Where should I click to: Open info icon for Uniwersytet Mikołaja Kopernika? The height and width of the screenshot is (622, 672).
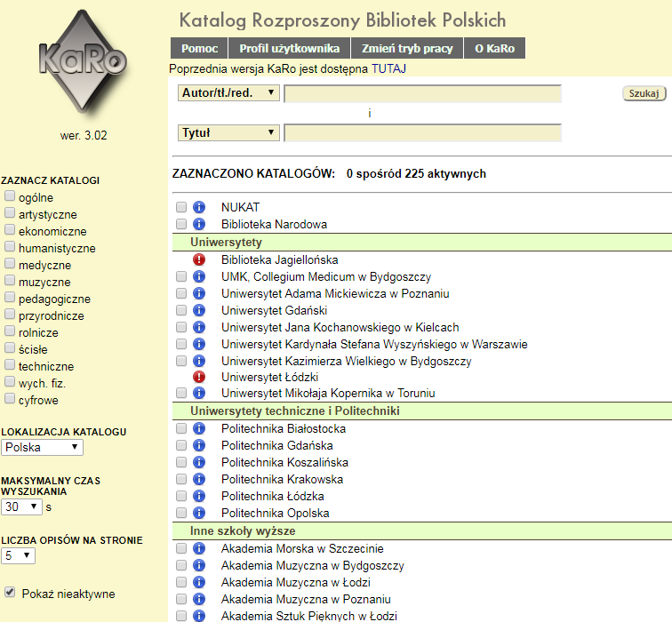coord(199,393)
